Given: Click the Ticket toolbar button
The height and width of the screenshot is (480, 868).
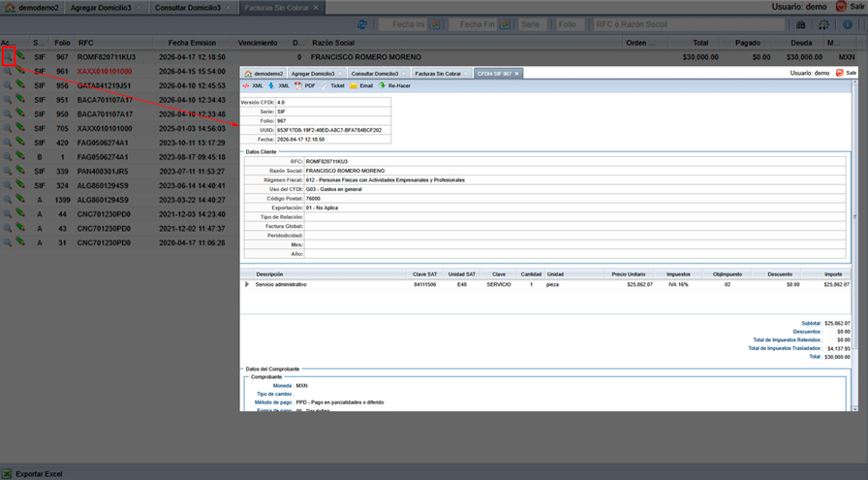Looking at the screenshot, I should pos(331,86).
